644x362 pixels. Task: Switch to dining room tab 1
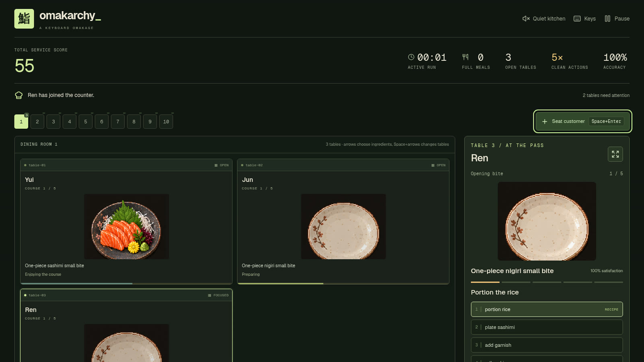(21, 121)
